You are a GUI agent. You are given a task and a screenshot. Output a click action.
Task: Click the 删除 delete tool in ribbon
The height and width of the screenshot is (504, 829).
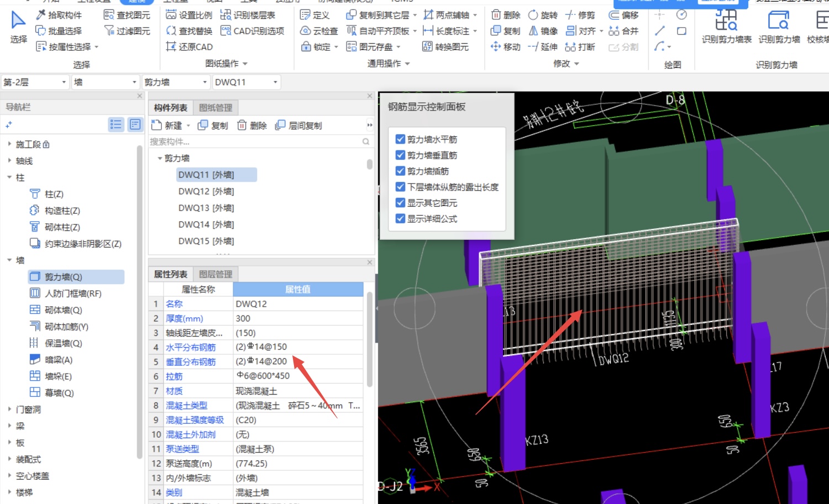coord(506,15)
